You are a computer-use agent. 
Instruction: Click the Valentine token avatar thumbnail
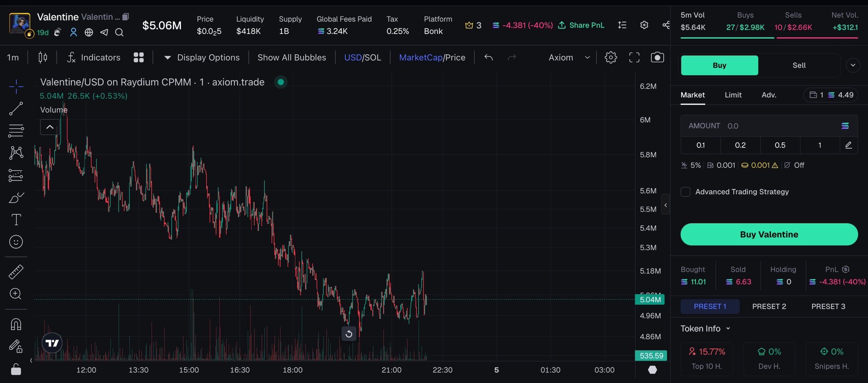click(x=19, y=24)
